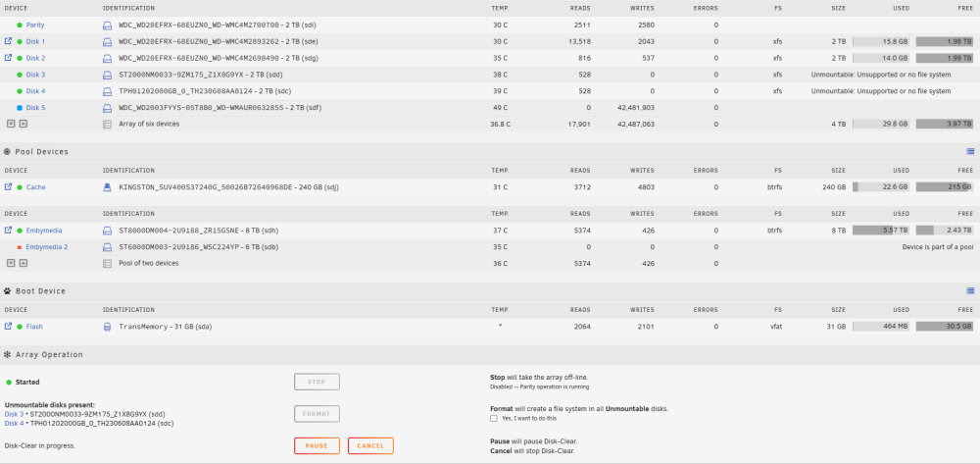Click the Cache free-space bar showing 215 GB
Image resolution: width=980 pixels, height=464 pixels.
945,187
